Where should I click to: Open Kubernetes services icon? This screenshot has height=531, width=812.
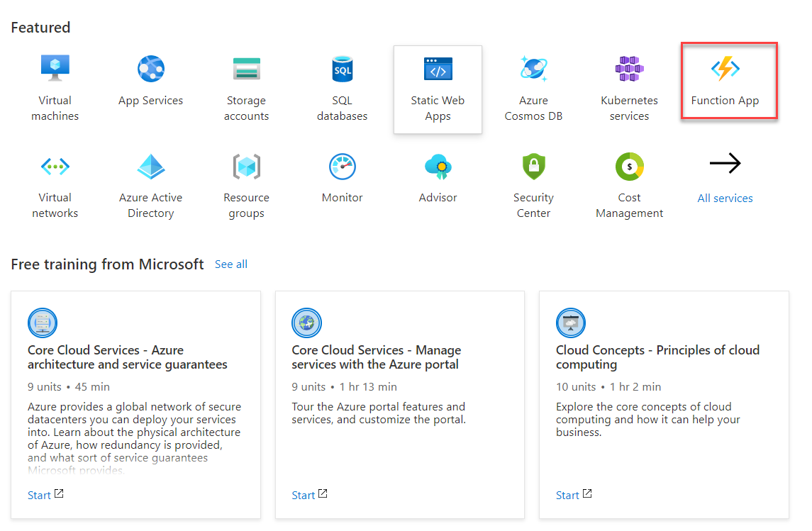tap(629, 68)
